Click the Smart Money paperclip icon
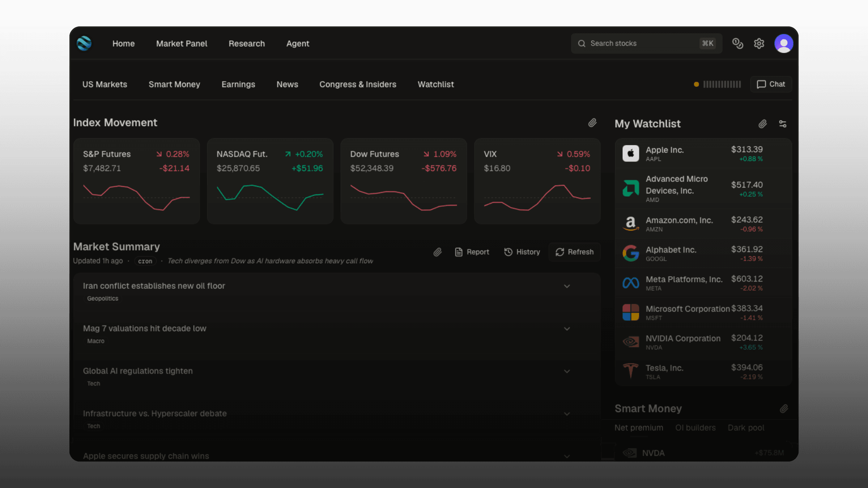Image resolution: width=868 pixels, height=488 pixels. point(784,409)
